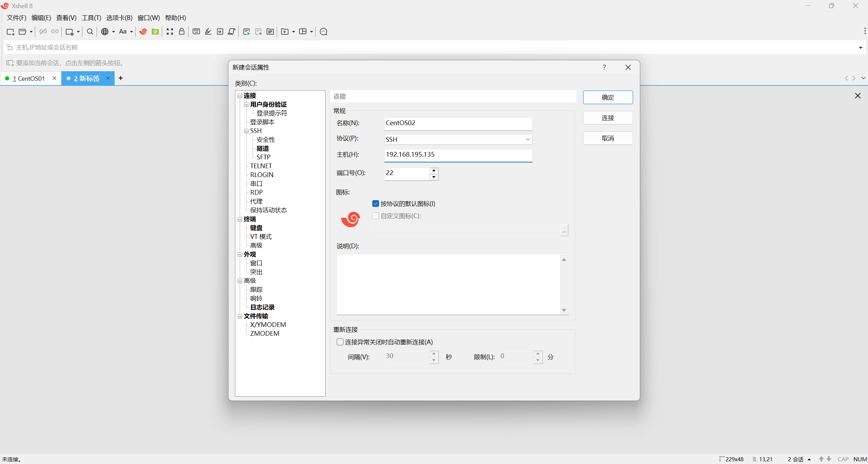Click the search magnifier toolbar icon
Image resolution: width=868 pixels, height=464 pixels.
click(90, 32)
